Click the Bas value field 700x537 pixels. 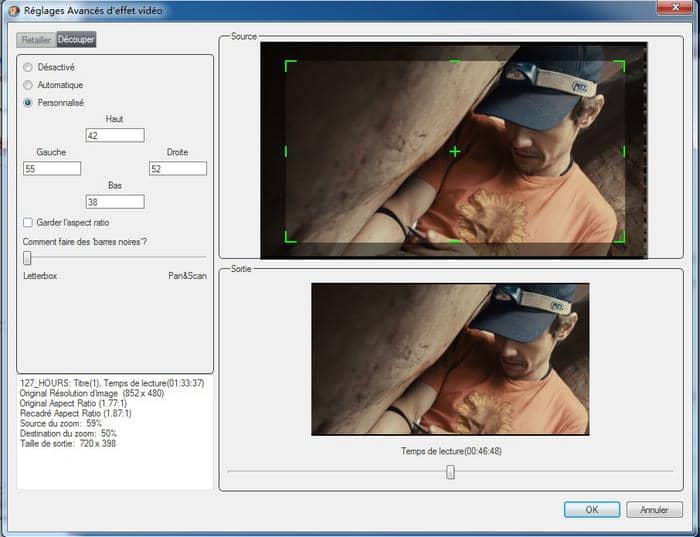[x=115, y=202]
